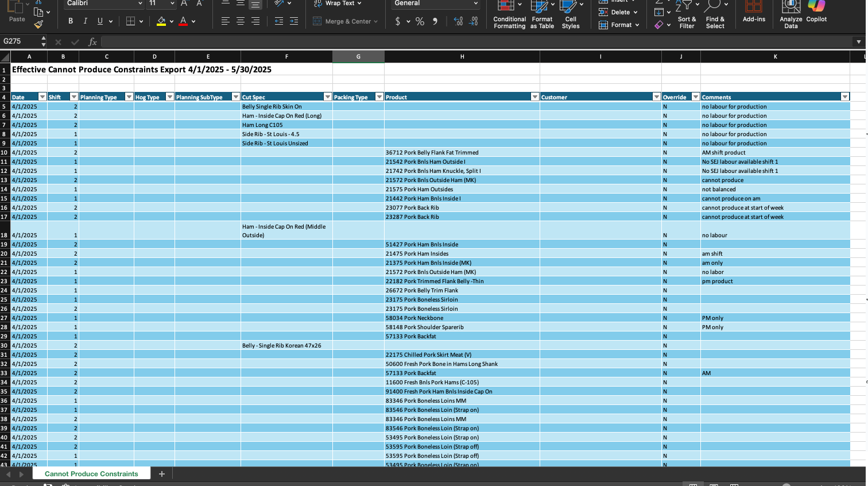Add a new sheet with plus button
This screenshot has height=486, width=868.
point(162,474)
